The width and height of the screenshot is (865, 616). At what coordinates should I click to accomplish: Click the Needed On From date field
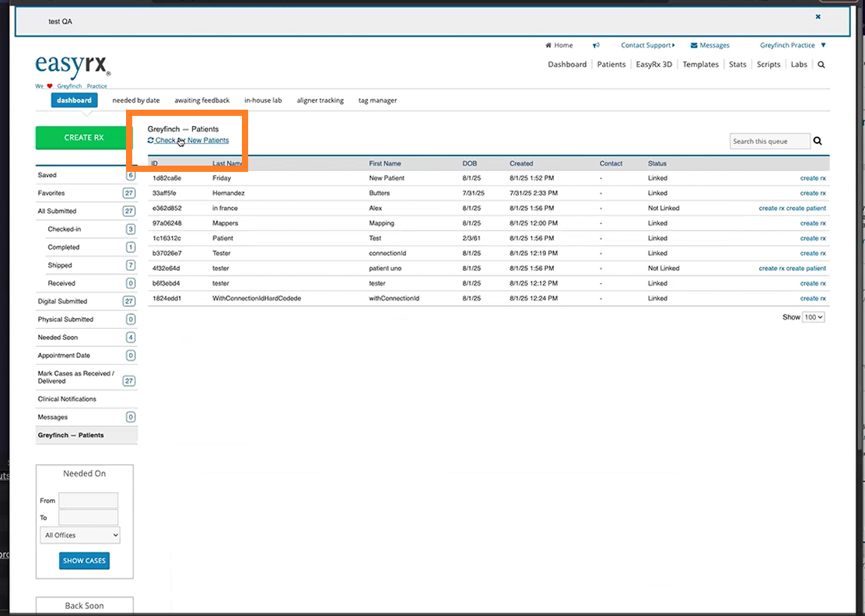[88, 500]
